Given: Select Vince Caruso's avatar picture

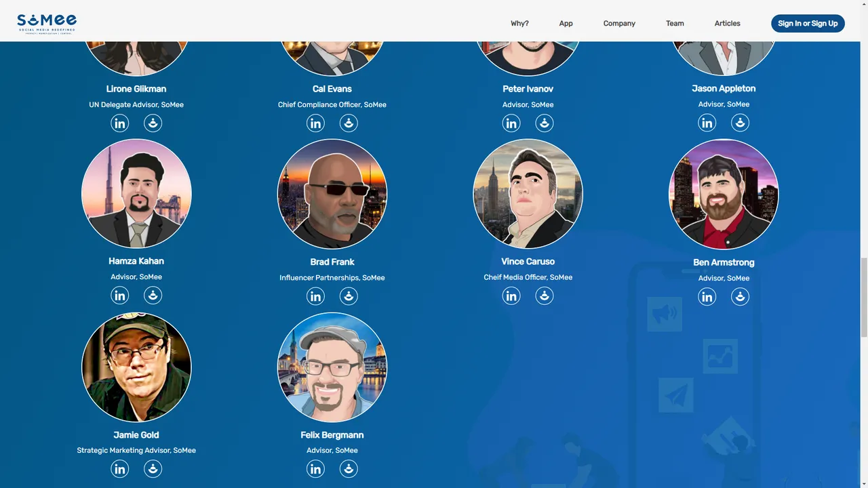Looking at the screenshot, I should point(528,194).
